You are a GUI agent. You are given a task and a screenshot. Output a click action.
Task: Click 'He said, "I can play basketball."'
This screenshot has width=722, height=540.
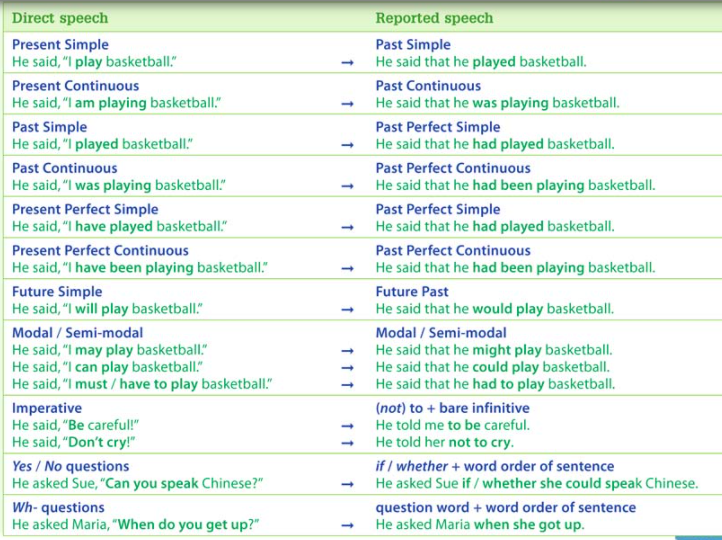point(107,367)
